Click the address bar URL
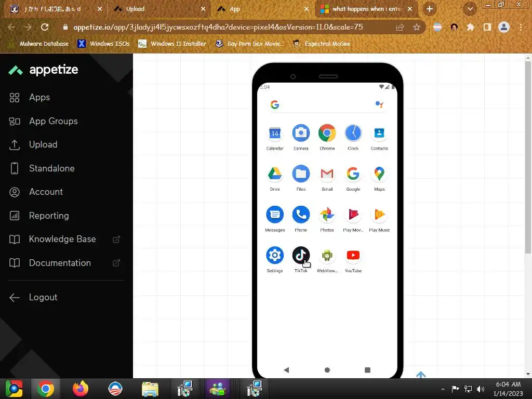 218,27
